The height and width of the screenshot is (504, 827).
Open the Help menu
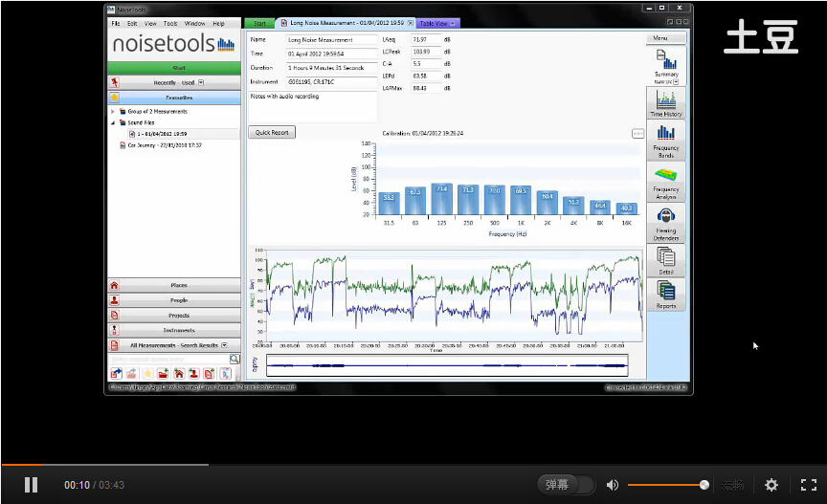(x=218, y=24)
